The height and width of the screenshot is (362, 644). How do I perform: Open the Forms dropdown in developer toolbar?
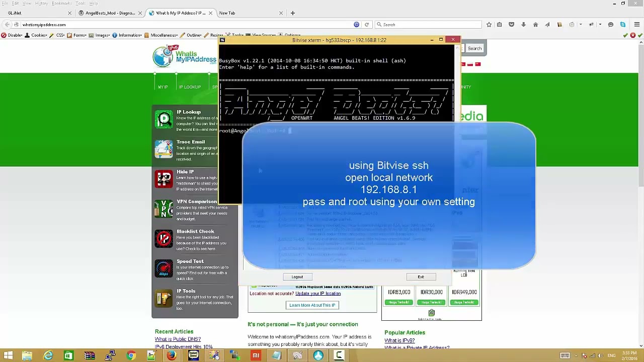[x=77, y=35]
